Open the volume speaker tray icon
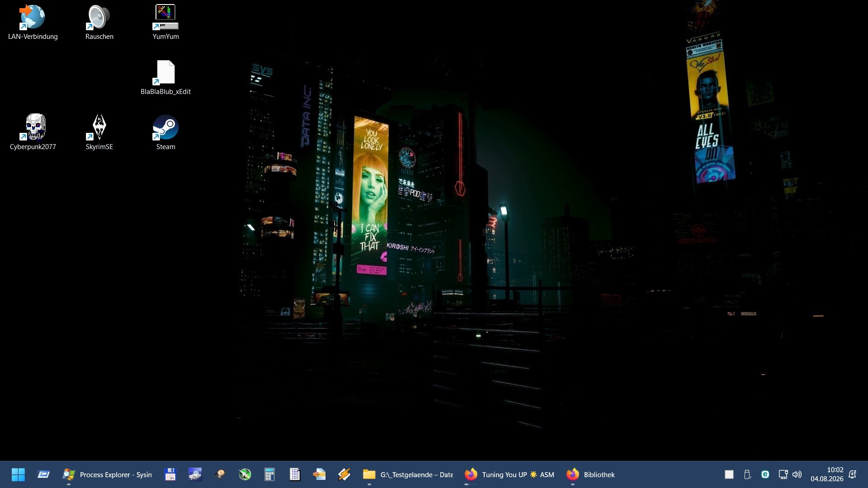The height and width of the screenshot is (488, 868). tap(797, 474)
